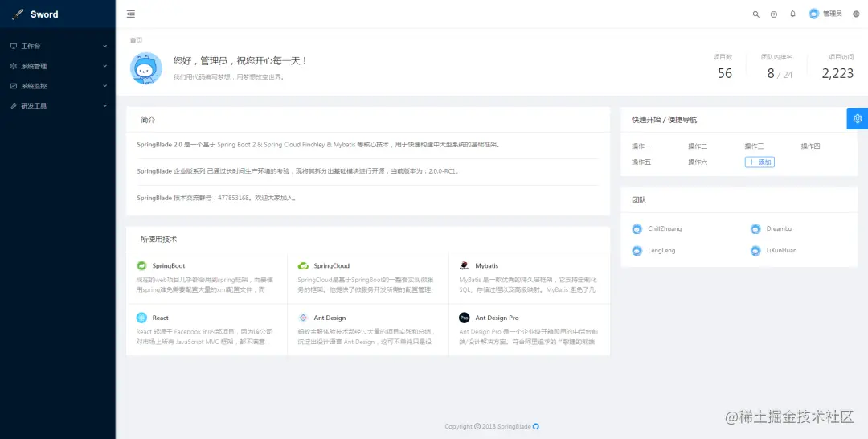Click the SpringBoot logo icon
The image size is (868, 439).
[141, 265]
